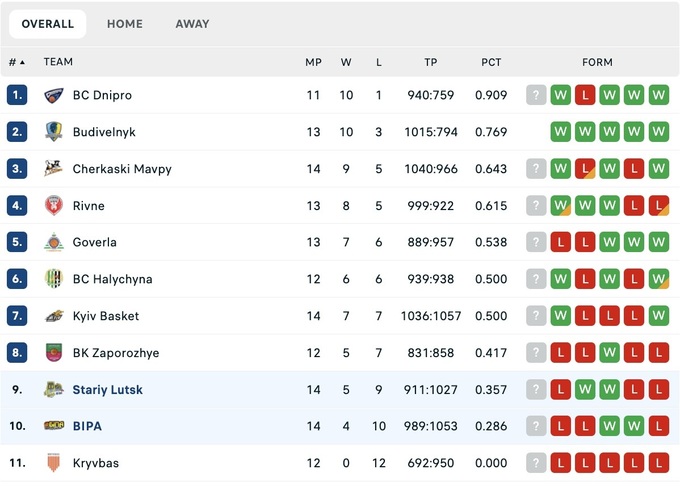Sort standings by MP column header
This screenshot has height=486, width=680.
point(313,62)
